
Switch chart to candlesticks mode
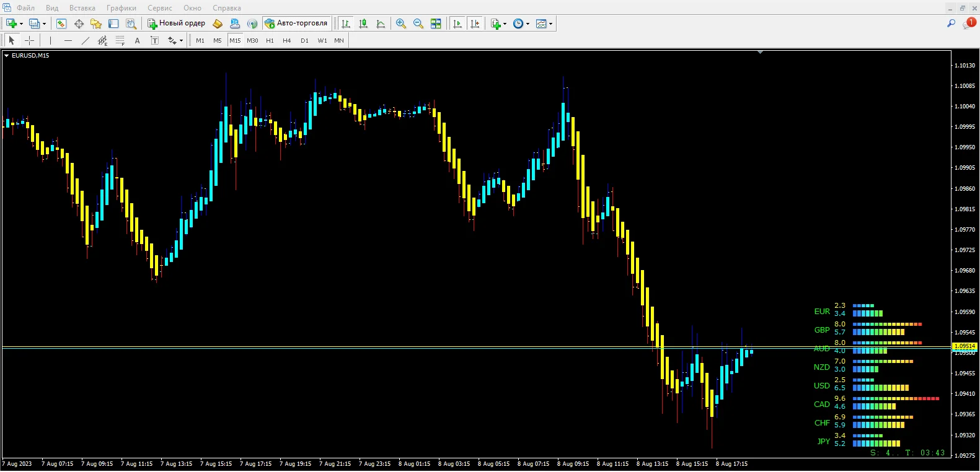click(363, 24)
